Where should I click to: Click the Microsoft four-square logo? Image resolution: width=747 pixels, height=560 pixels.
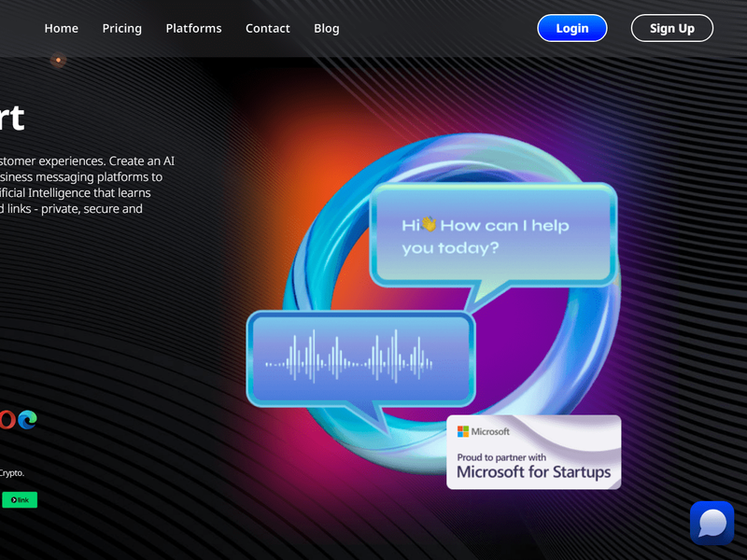(462, 432)
